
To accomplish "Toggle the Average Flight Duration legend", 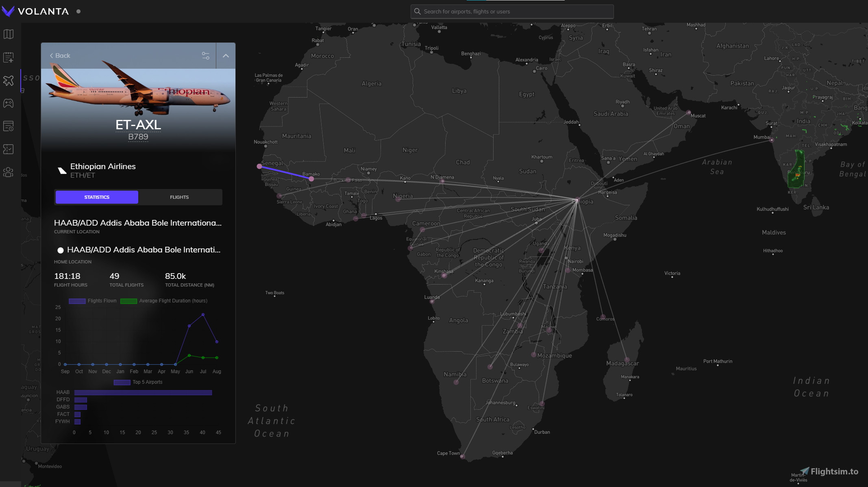I will tap(128, 300).
